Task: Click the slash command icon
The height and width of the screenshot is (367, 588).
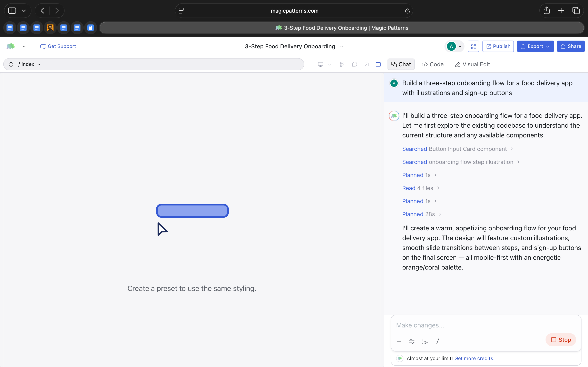Action: click(438, 341)
